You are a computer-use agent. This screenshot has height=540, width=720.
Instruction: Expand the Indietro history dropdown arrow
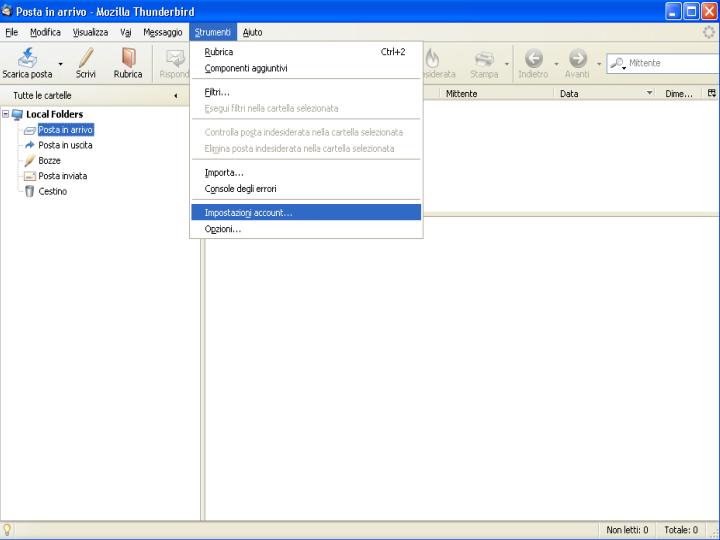pyautogui.click(x=555, y=65)
